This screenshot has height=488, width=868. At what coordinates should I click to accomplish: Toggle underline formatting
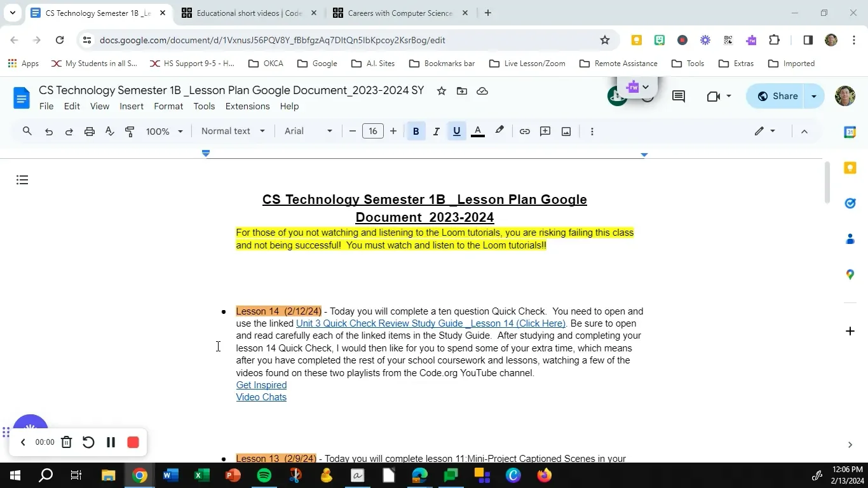456,132
